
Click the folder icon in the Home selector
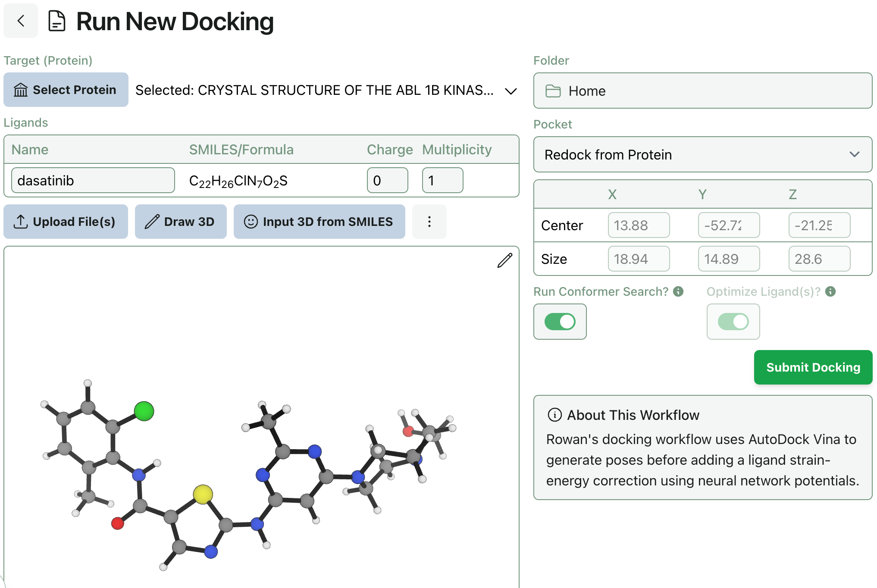pos(554,91)
